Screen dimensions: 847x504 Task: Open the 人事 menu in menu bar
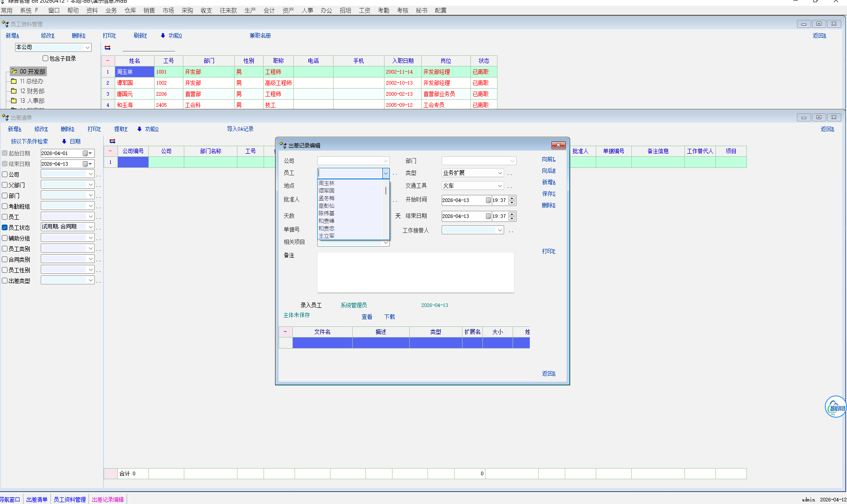click(x=307, y=11)
